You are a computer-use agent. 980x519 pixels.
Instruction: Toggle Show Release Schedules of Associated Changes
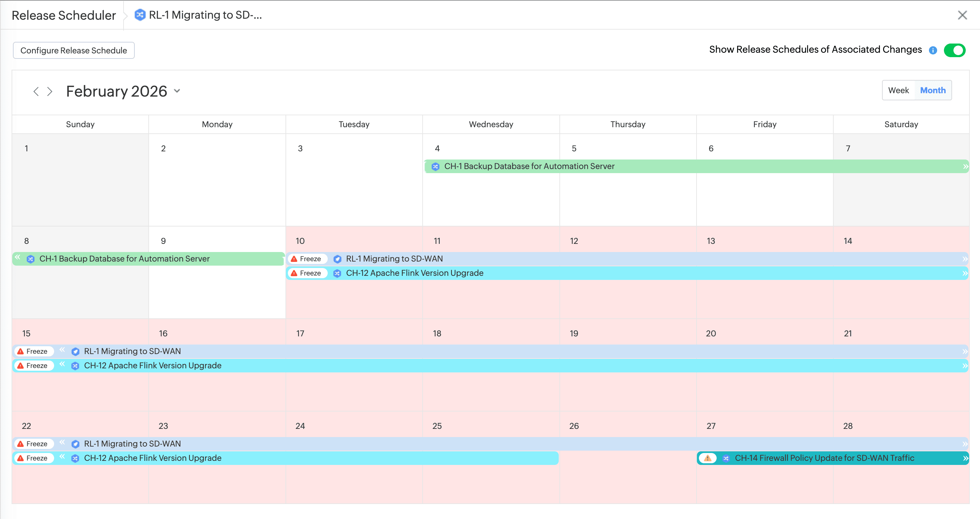[954, 50]
